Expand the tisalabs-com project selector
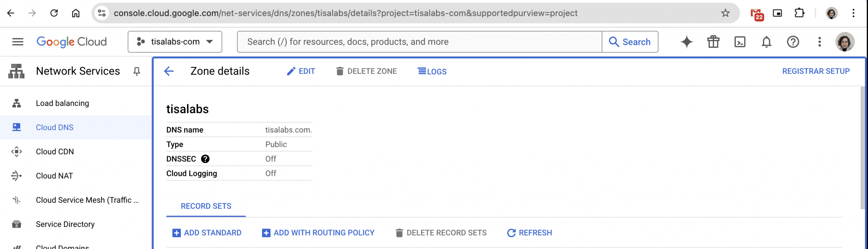Viewport: 868px width, 249px height. pyautogui.click(x=175, y=42)
